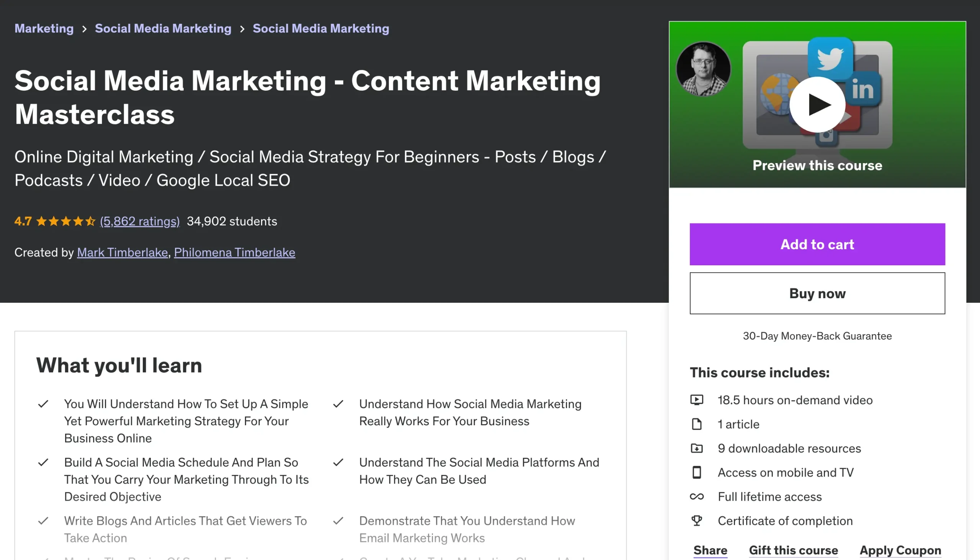The width and height of the screenshot is (980, 560).
Task: Visit Philomena Timberlake's instructor profile
Action: pos(235,252)
